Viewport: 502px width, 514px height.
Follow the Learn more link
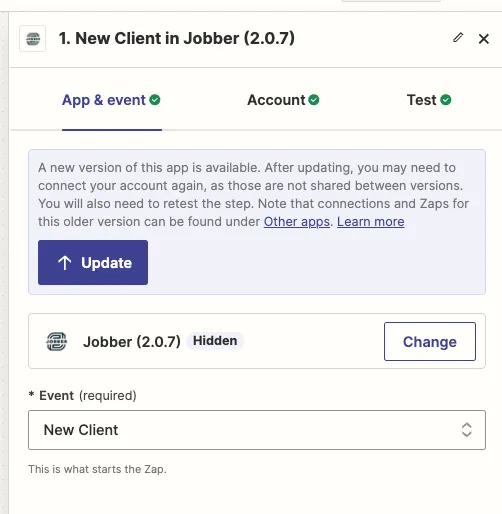(371, 222)
